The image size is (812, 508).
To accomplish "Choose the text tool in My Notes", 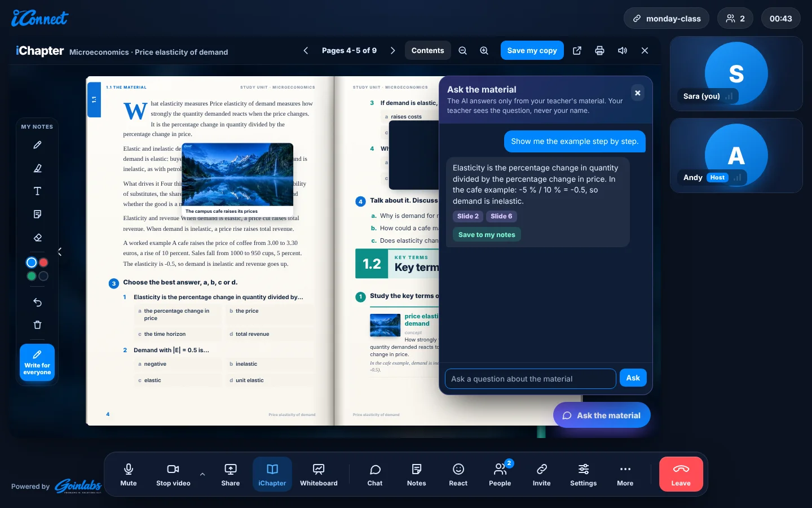I will tap(37, 191).
